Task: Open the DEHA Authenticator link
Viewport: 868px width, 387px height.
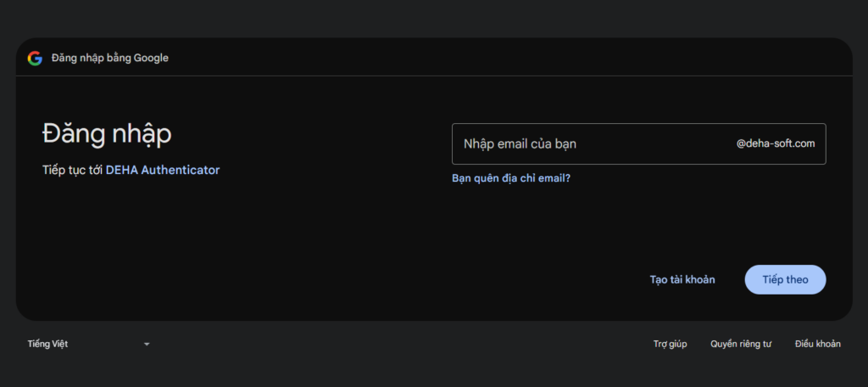Action: [163, 171]
